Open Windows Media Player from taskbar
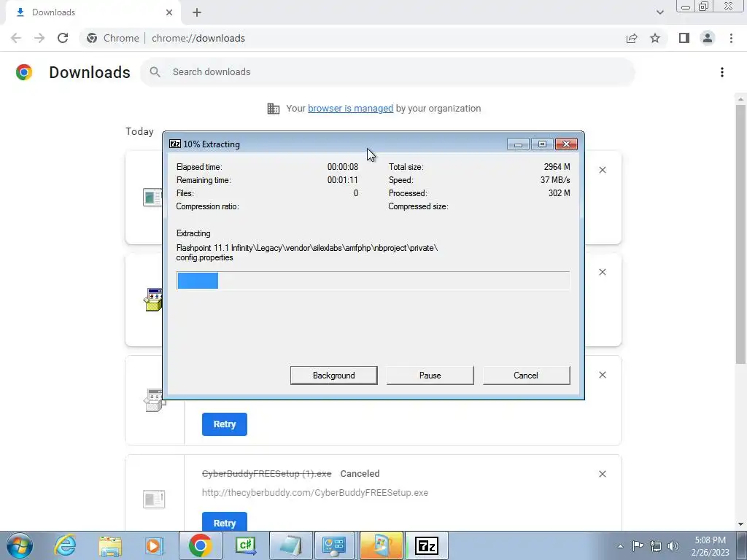 154,545
